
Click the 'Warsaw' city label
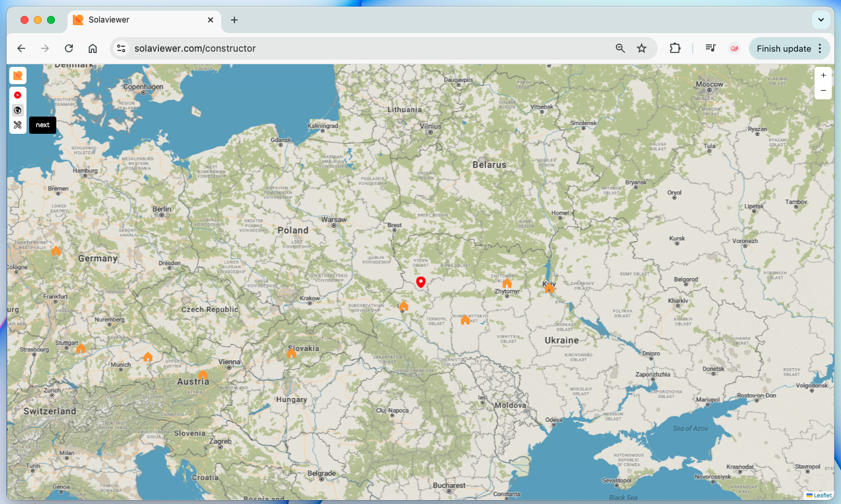coord(334,219)
